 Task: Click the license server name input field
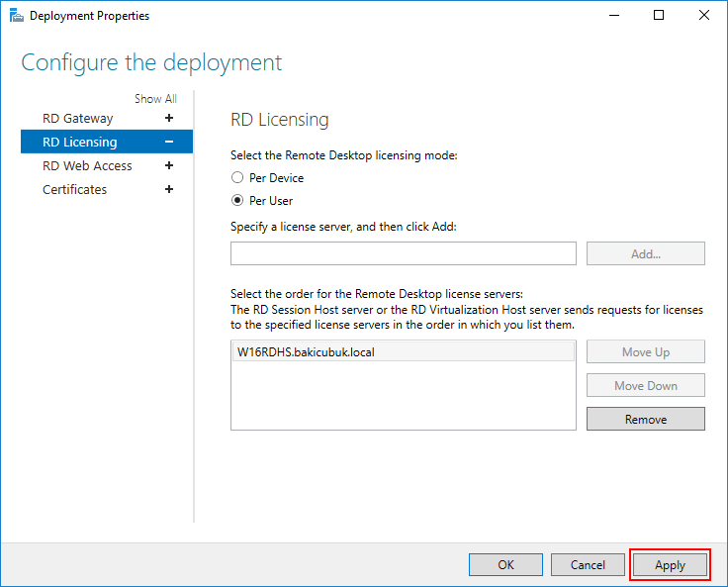click(403, 253)
